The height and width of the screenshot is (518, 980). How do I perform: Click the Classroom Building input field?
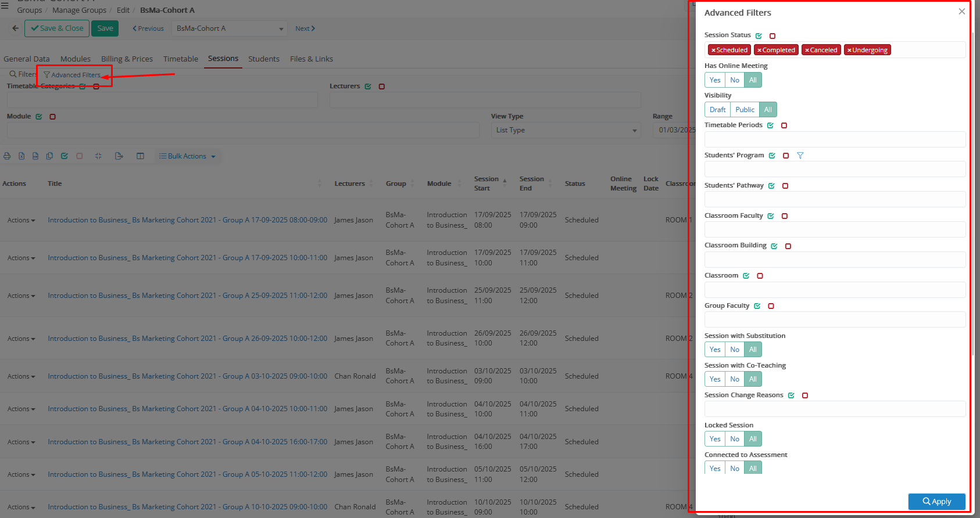tap(834, 260)
